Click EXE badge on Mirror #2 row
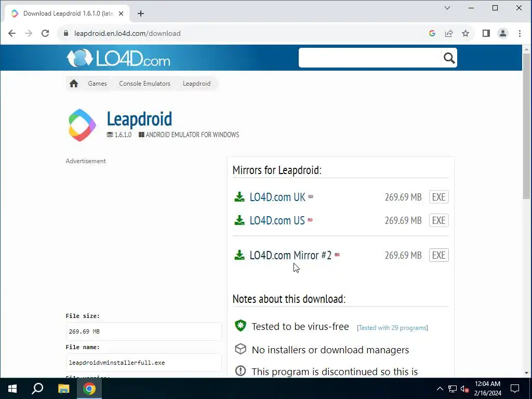532x399 pixels. pyautogui.click(x=438, y=255)
